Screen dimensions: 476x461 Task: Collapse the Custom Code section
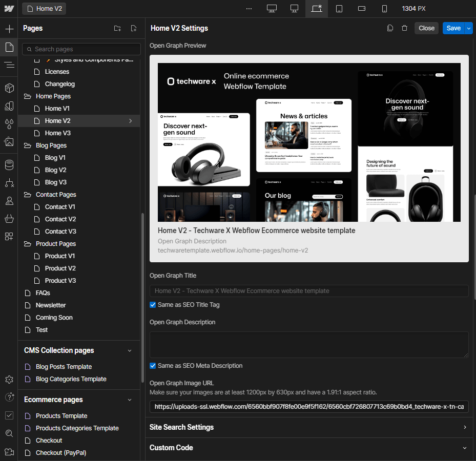pyautogui.click(x=465, y=448)
